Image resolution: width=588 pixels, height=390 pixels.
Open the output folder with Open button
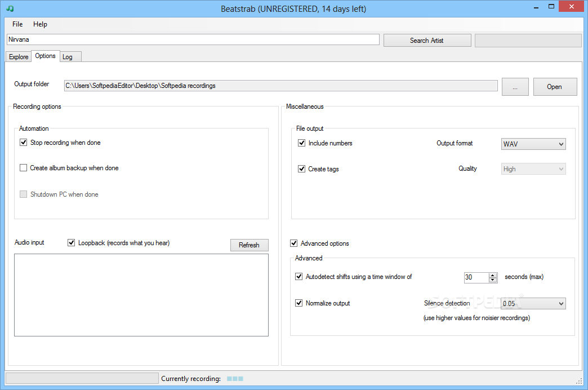point(555,87)
